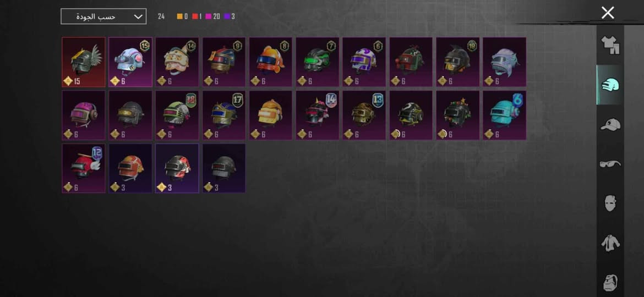Click the dropdown chevron arrow
This screenshot has width=644, height=297.
[138, 17]
